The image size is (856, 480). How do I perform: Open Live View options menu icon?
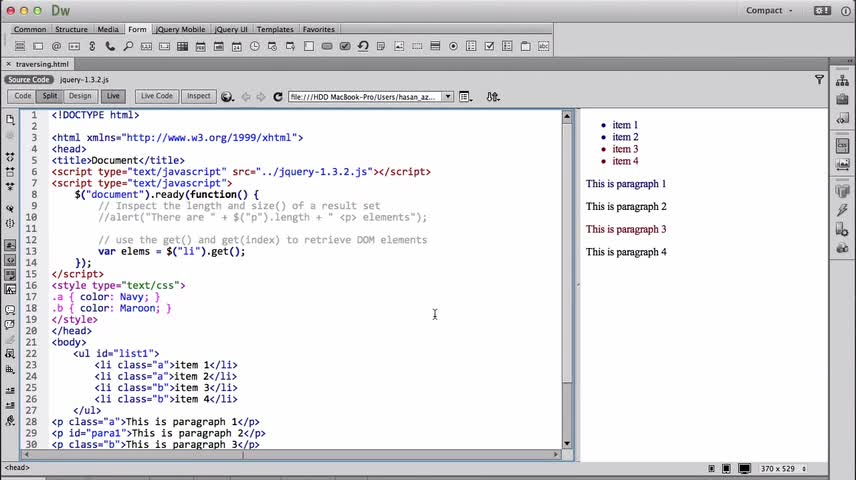point(465,97)
